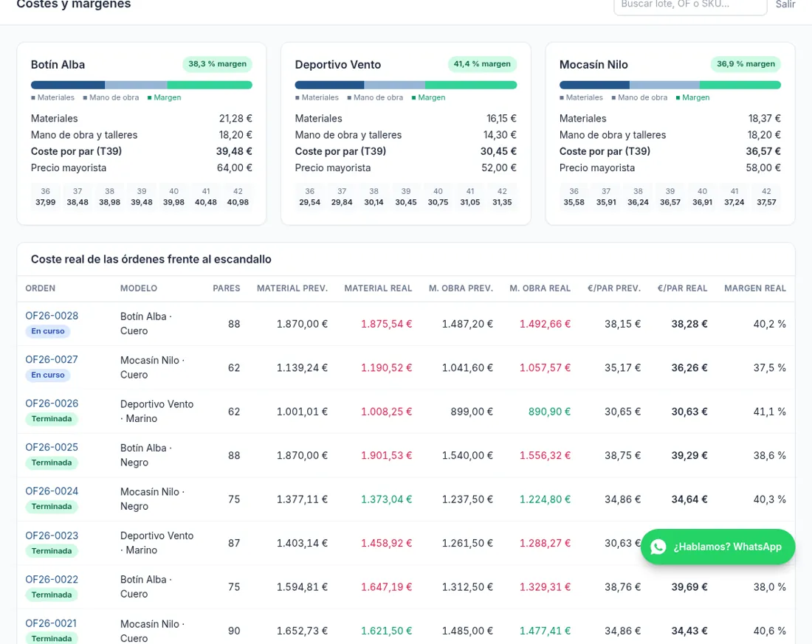812x644 pixels.
Task: Click the 'En curso' status badge under OF26-0027
Action: (x=48, y=375)
